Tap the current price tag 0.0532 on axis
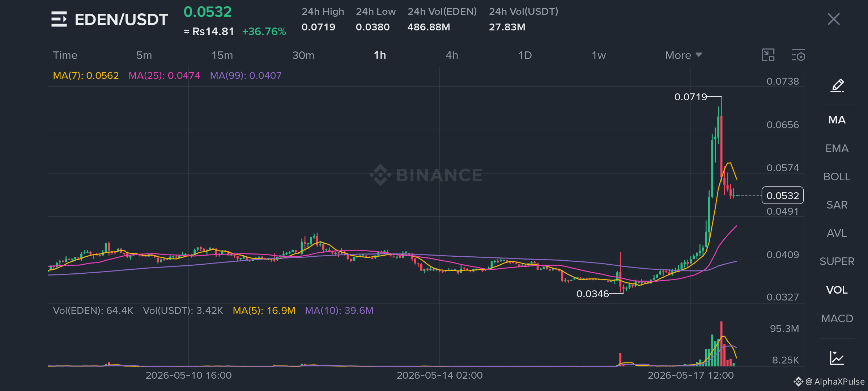The width and height of the screenshot is (868, 391). tap(783, 195)
